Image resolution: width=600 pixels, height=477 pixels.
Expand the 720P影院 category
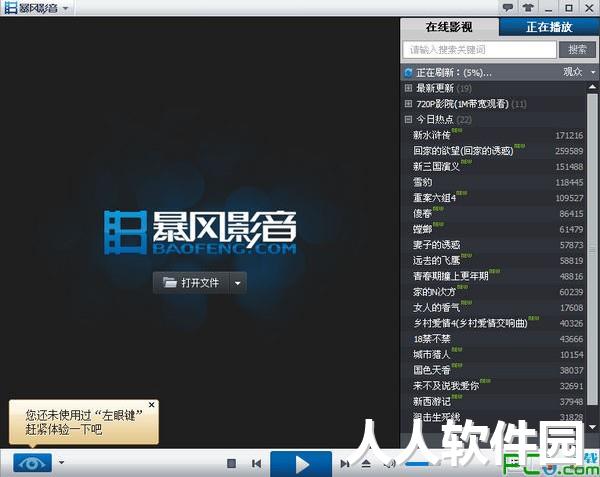(408, 104)
